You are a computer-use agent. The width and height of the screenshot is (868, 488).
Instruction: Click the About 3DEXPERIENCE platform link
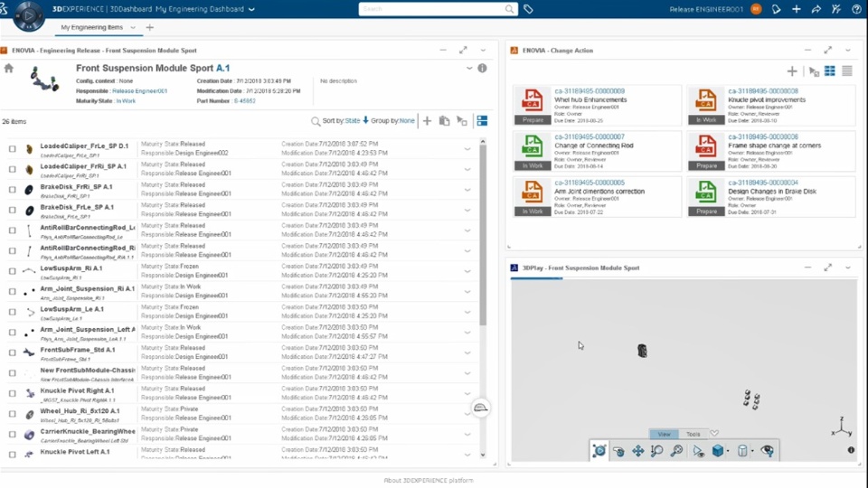tap(429, 480)
